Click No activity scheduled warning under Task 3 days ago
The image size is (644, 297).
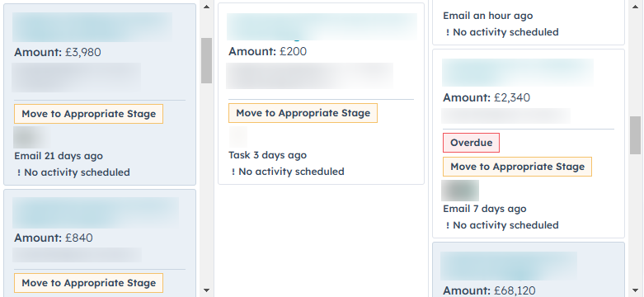[288, 172]
